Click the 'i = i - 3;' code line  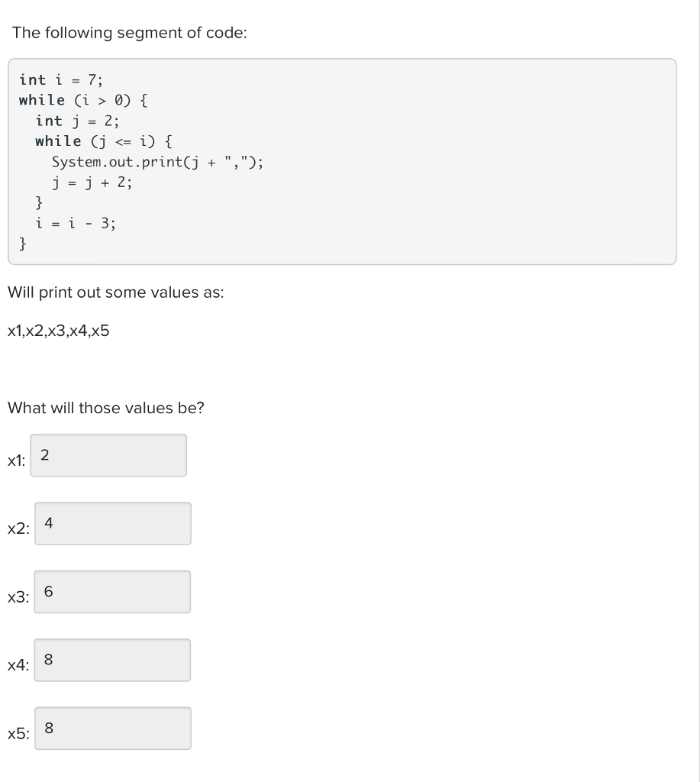(x=76, y=224)
